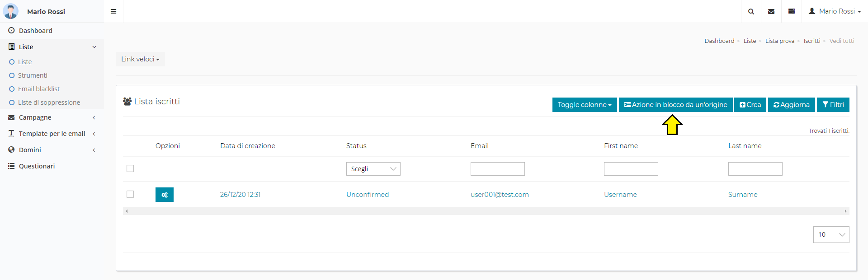Open the user001@test.com email link
The width and height of the screenshot is (868, 280).
[500, 195]
